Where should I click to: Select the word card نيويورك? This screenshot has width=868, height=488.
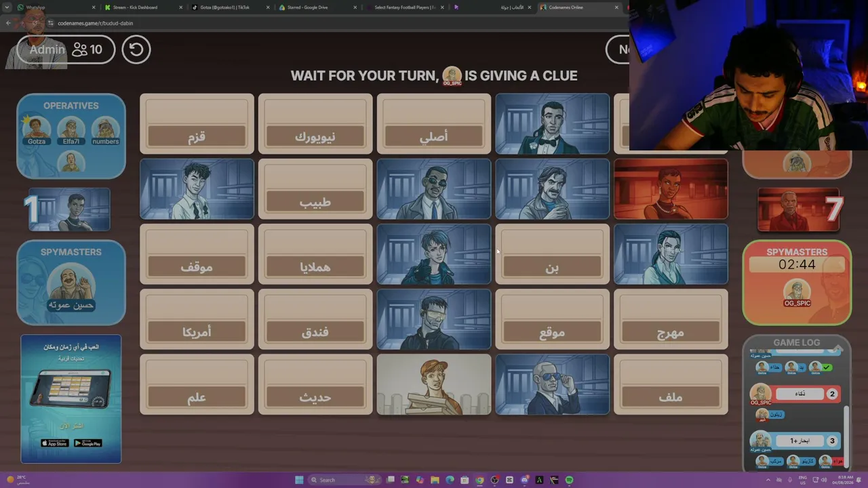315,124
